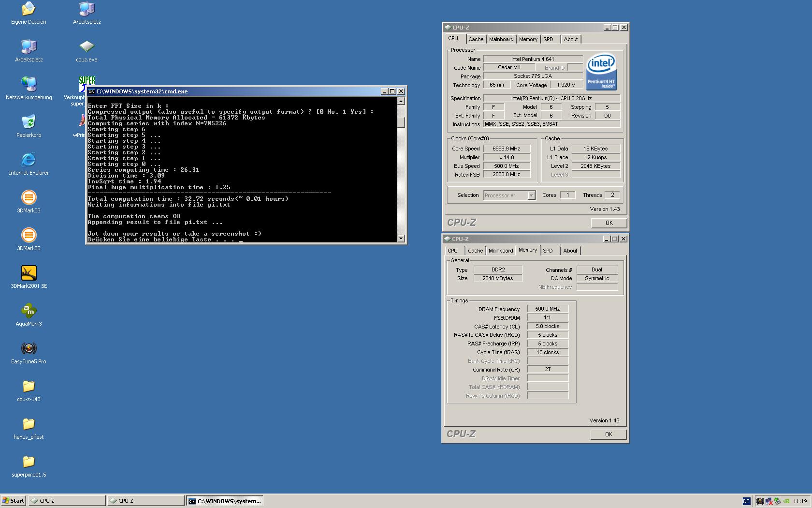Open About tab in upper CPU-Z window
This screenshot has width=812, height=508.
click(571, 39)
